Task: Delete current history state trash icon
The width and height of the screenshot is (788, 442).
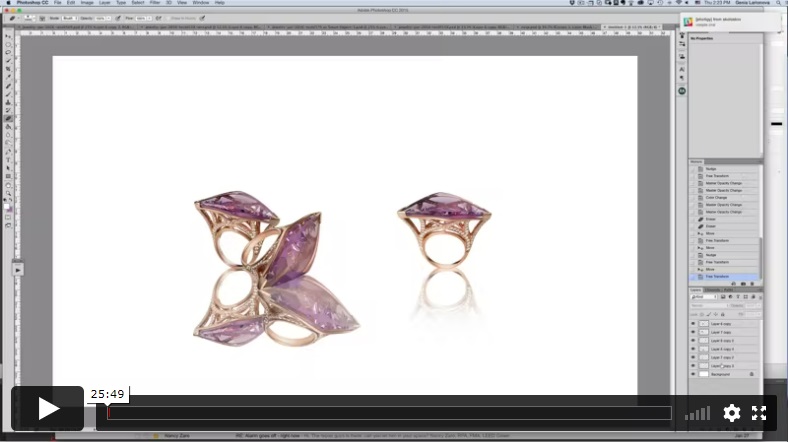Action: point(752,284)
